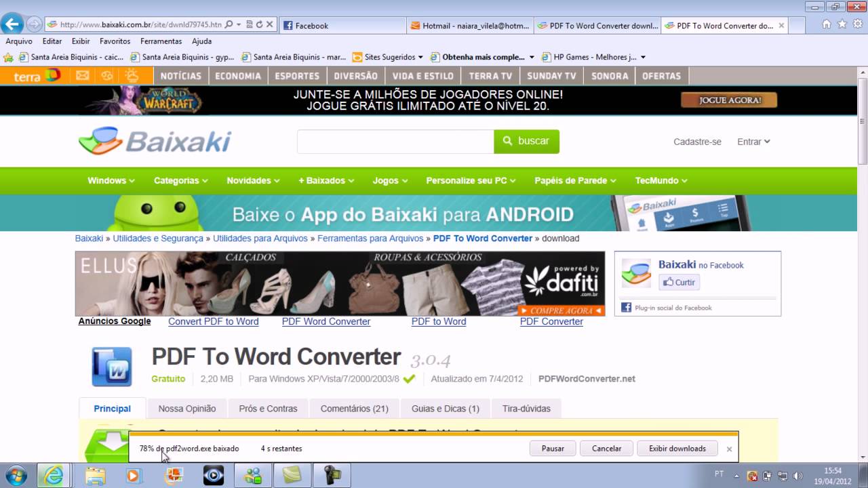This screenshot has height=488, width=868.
Task: Expand the Jogos menu
Action: pyautogui.click(x=390, y=180)
